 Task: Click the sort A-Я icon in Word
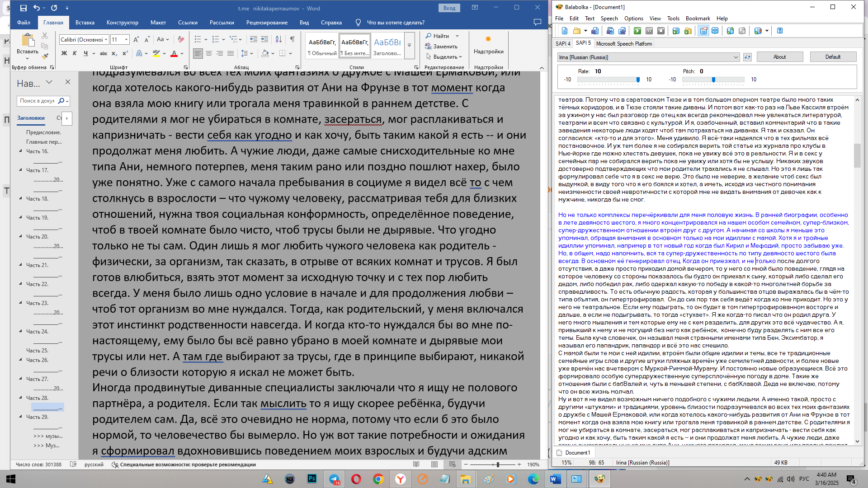coord(278,39)
